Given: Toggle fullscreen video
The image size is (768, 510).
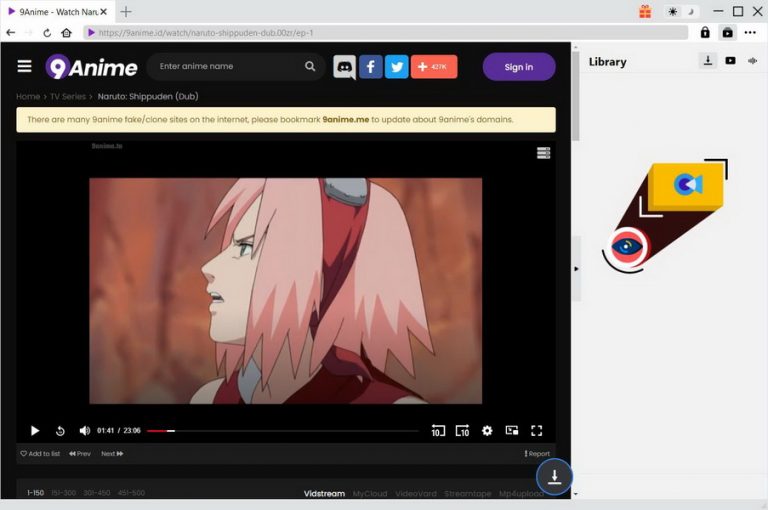Looking at the screenshot, I should pos(536,431).
